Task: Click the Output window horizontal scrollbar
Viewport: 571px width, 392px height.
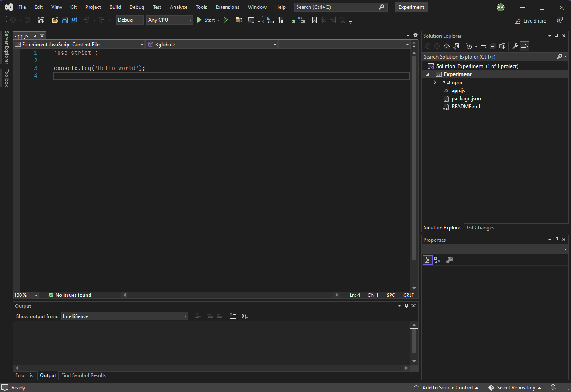Action: click(211, 368)
